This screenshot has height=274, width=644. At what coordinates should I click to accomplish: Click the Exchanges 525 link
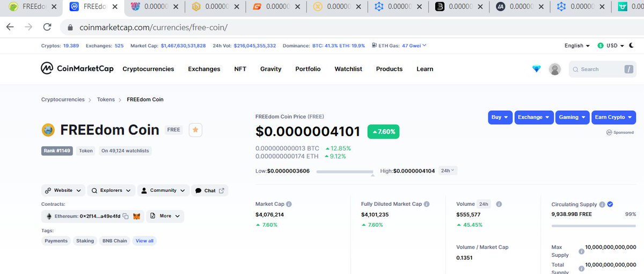(x=119, y=46)
